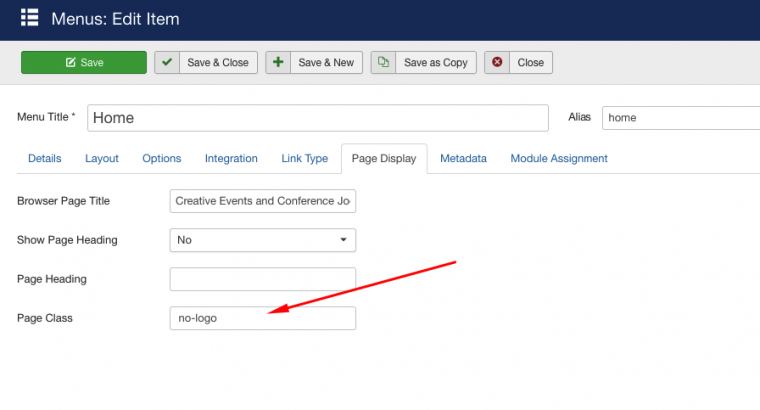Click the Menu Title text field
The image size is (760, 410).
[318, 117]
